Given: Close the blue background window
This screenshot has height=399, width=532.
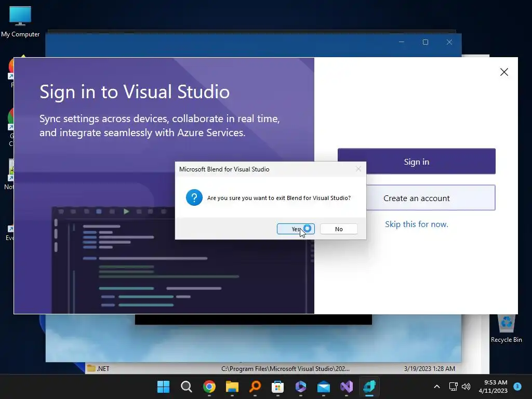Looking at the screenshot, I should (449, 42).
